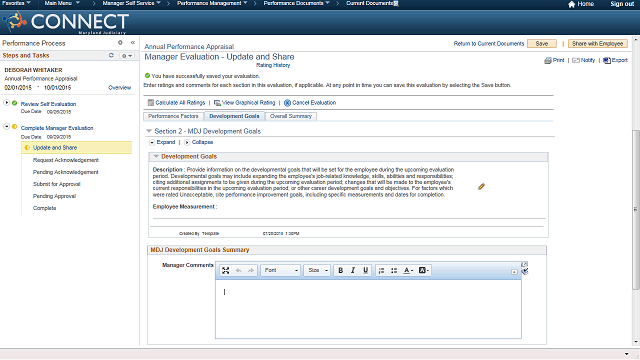Toggle bold formatting
Viewport: 640px width, 360px height.
[340, 270]
